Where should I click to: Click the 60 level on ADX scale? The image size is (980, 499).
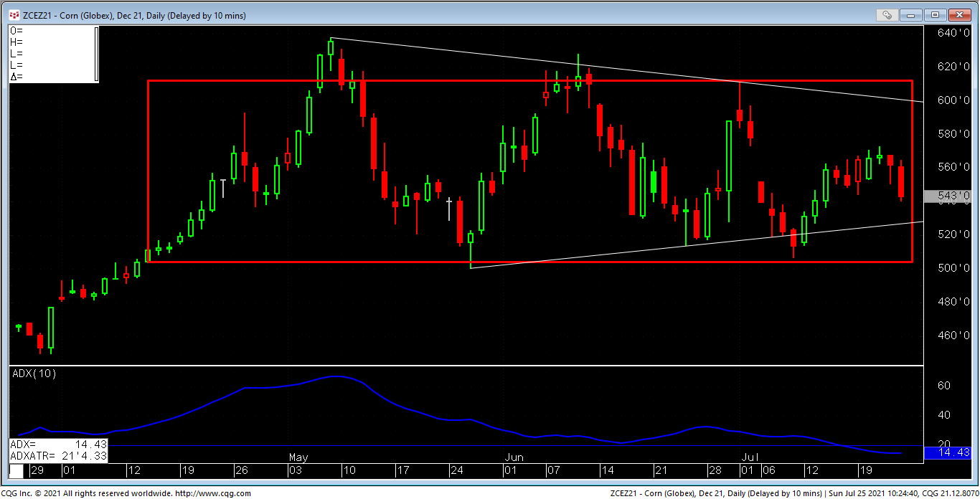(945, 386)
